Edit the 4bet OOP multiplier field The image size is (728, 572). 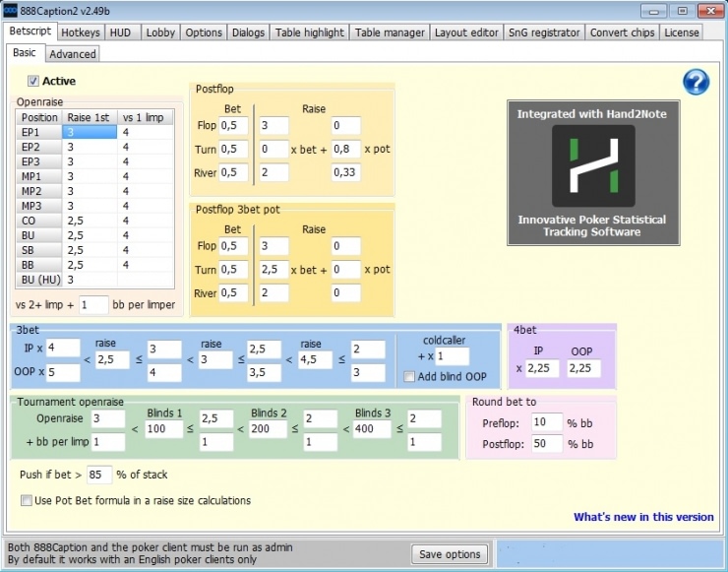coord(583,368)
